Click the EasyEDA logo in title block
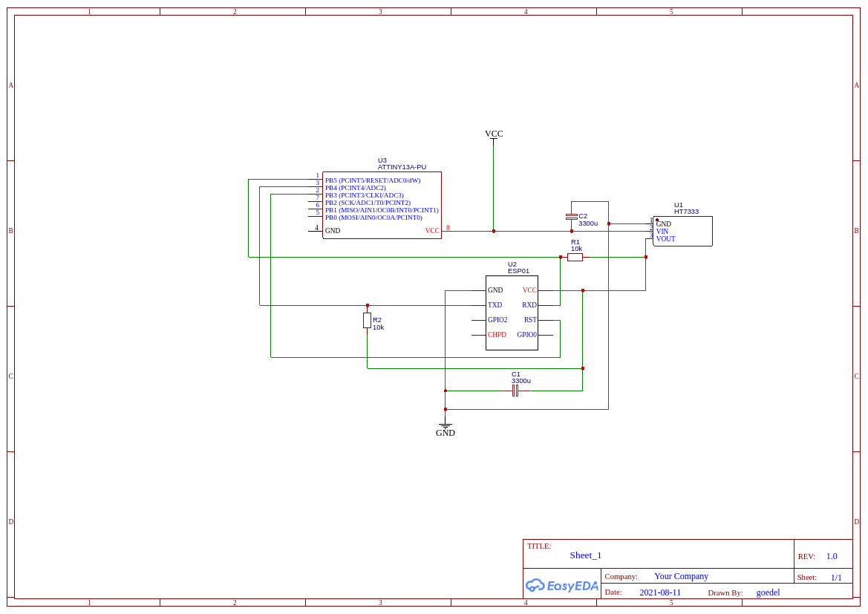This screenshot has height=614, width=868. click(x=562, y=585)
